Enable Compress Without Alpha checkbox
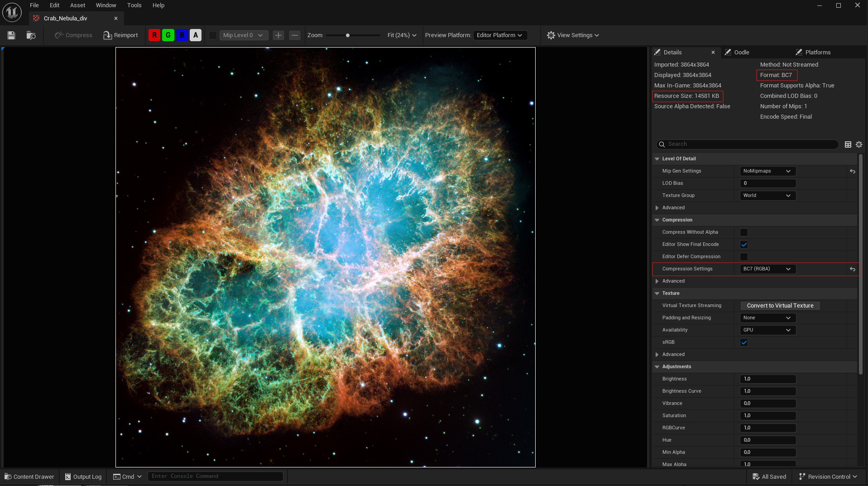 coord(744,232)
